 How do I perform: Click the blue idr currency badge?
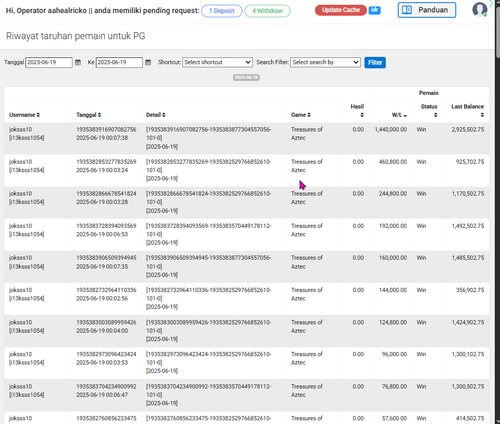click(x=374, y=10)
